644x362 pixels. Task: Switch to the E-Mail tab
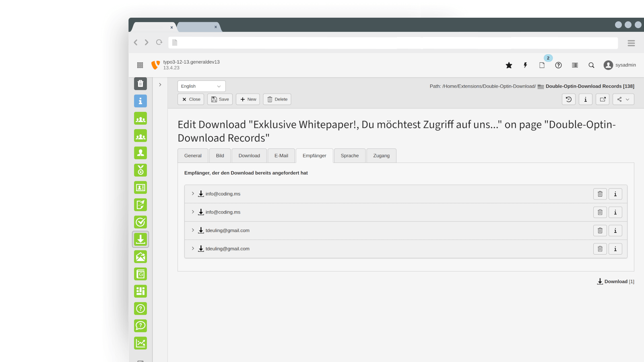click(281, 156)
